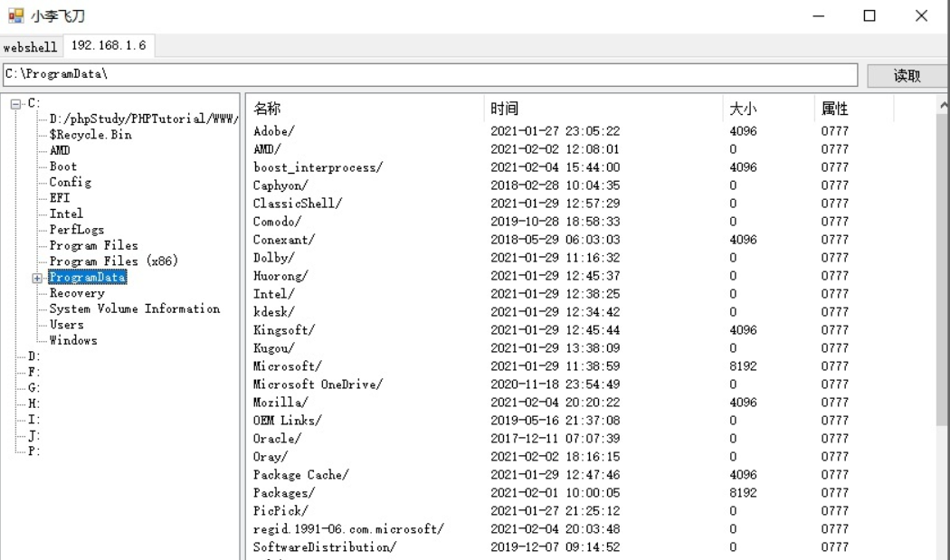Select the Users folder in the tree

click(x=64, y=324)
